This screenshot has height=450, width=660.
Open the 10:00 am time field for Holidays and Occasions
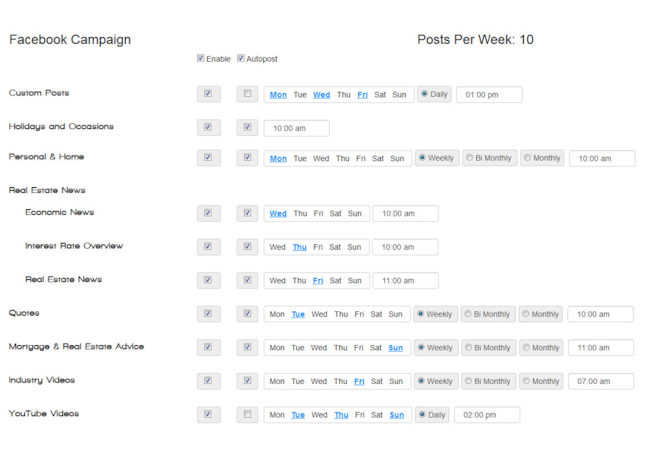(x=297, y=128)
